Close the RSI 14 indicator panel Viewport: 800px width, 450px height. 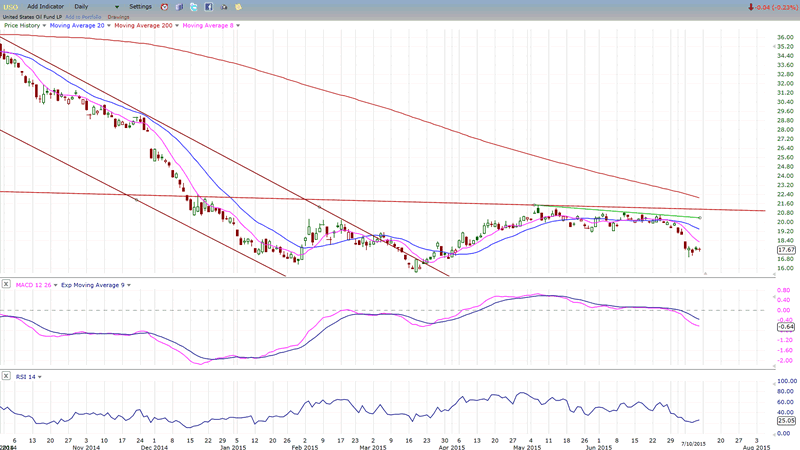click(6, 376)
